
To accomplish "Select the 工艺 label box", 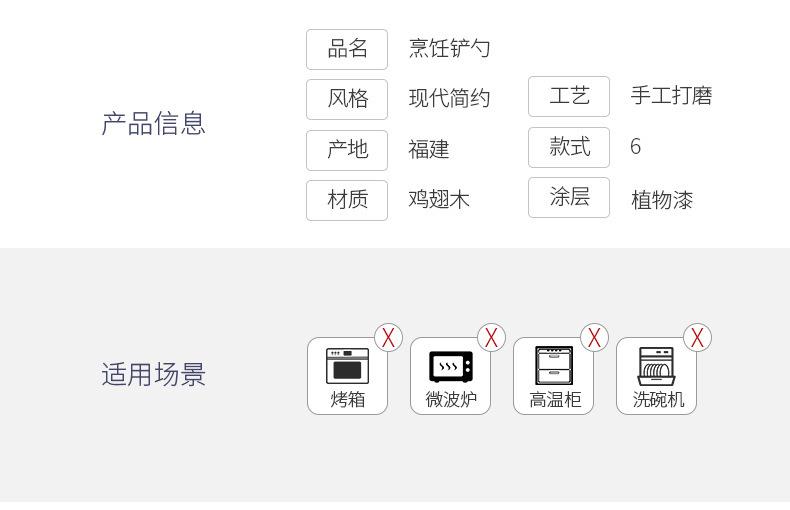I will (x=569, y=96).
